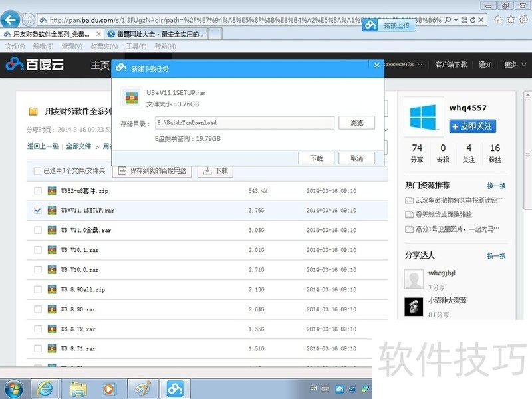Open Windows Explorer folder in taskbar
Image resolution: width=532 pixels, height=399 pixels.
[78, 387]
